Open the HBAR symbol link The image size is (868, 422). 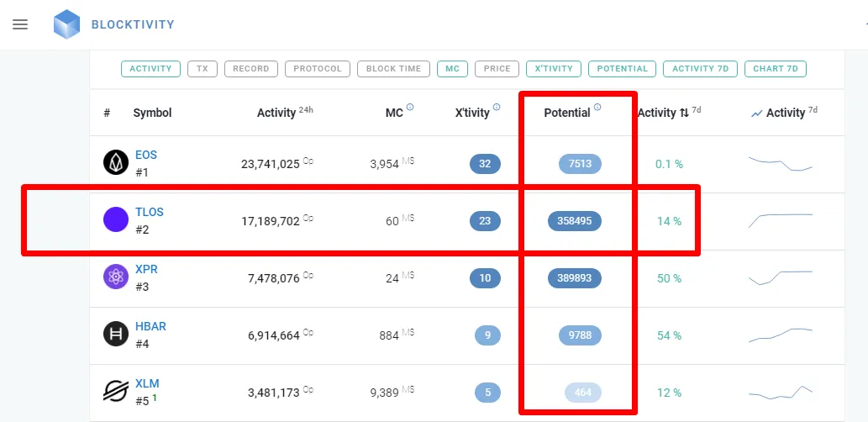pos(150,326)
